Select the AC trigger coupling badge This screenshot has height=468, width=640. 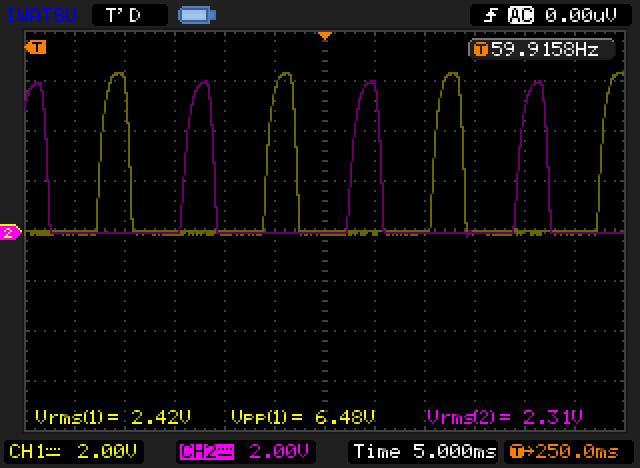(x=520, y=16)
